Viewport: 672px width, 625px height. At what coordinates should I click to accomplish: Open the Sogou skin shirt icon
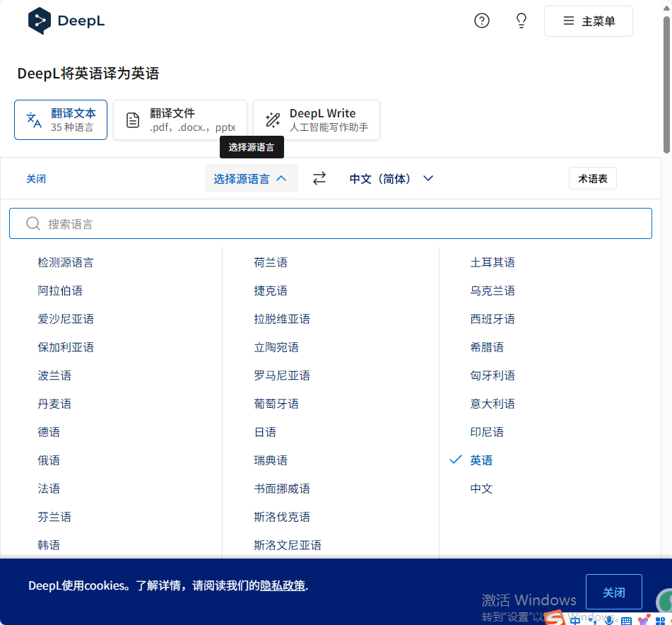(644, 620)
